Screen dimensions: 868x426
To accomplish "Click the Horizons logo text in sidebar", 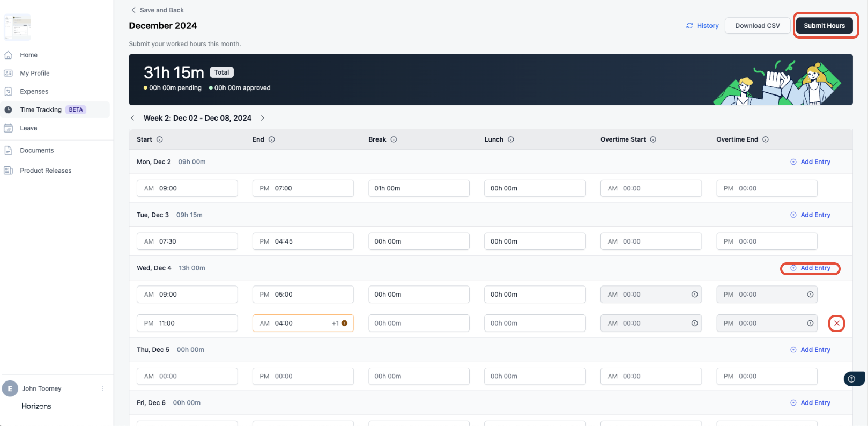I will pos(36,406).
